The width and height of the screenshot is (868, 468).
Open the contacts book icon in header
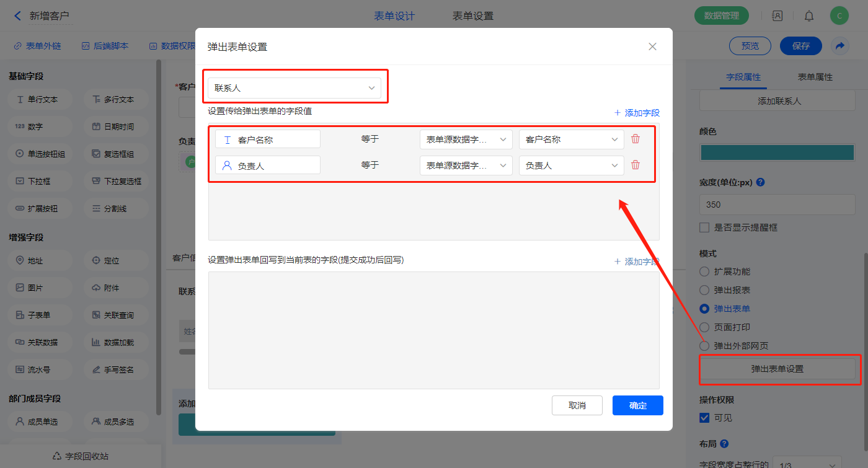tap(777, 16)
